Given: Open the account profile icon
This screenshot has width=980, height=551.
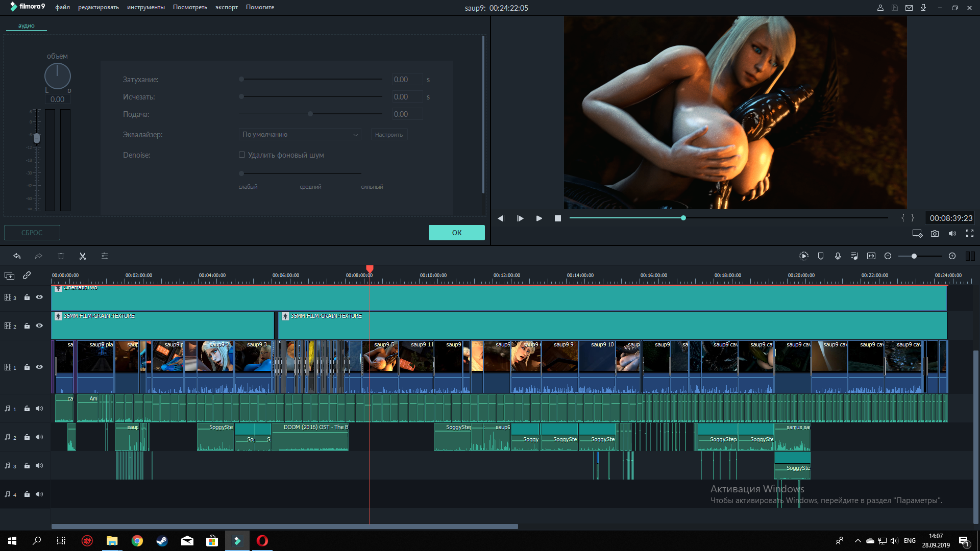Looking at the screenshot, I should (880, 8).
